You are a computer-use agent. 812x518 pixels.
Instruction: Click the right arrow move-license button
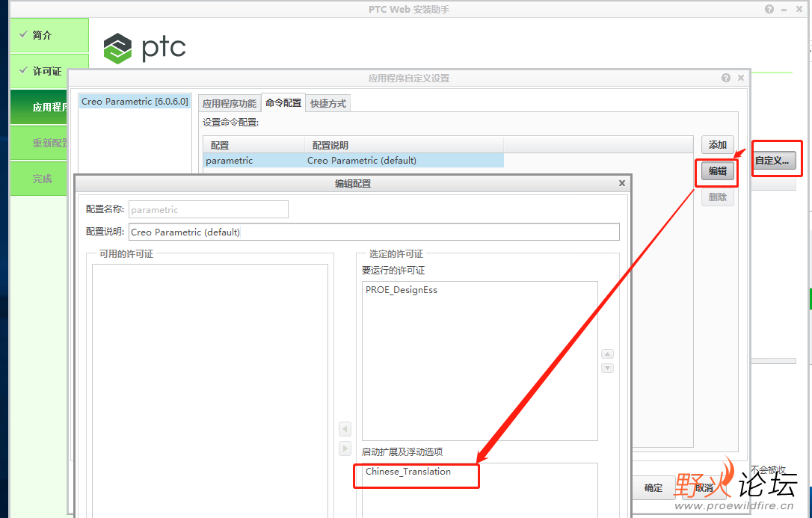(345, 448)
